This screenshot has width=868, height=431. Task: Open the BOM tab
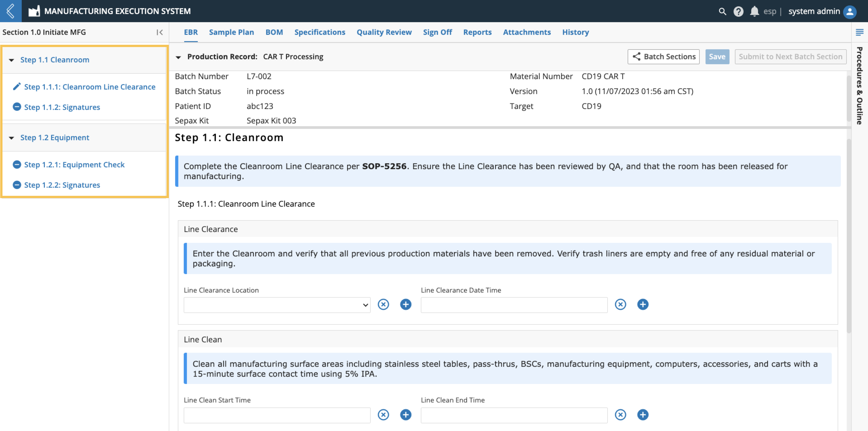point(274,32)
